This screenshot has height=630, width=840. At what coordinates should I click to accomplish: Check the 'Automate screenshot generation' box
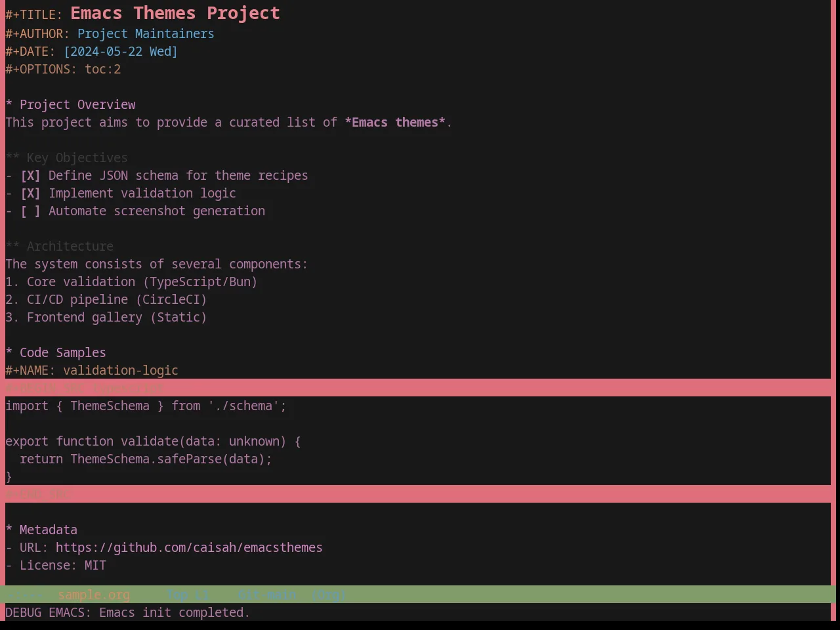click(30, 211)
